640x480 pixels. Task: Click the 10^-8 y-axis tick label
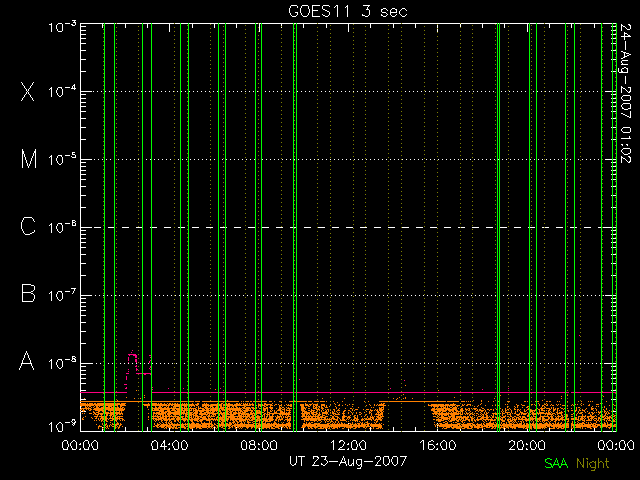pos(62,363)
